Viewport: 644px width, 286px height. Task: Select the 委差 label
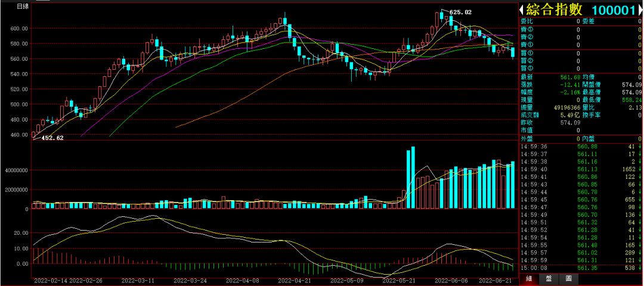pos(588,21)
